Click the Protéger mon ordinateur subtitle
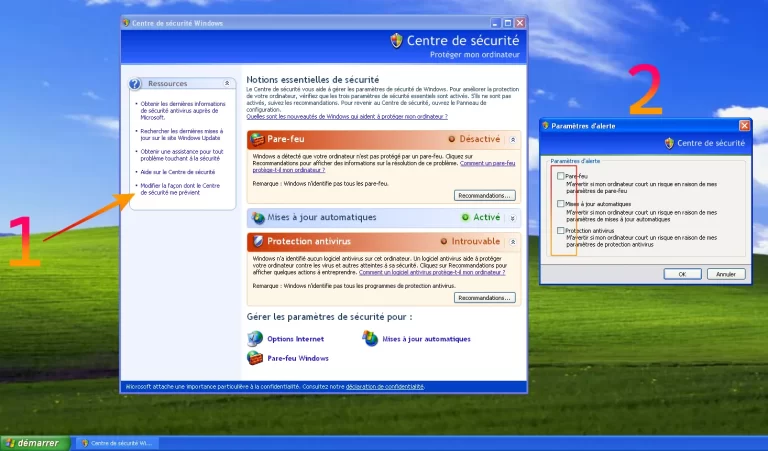768x451 pixels. point(475,55)
